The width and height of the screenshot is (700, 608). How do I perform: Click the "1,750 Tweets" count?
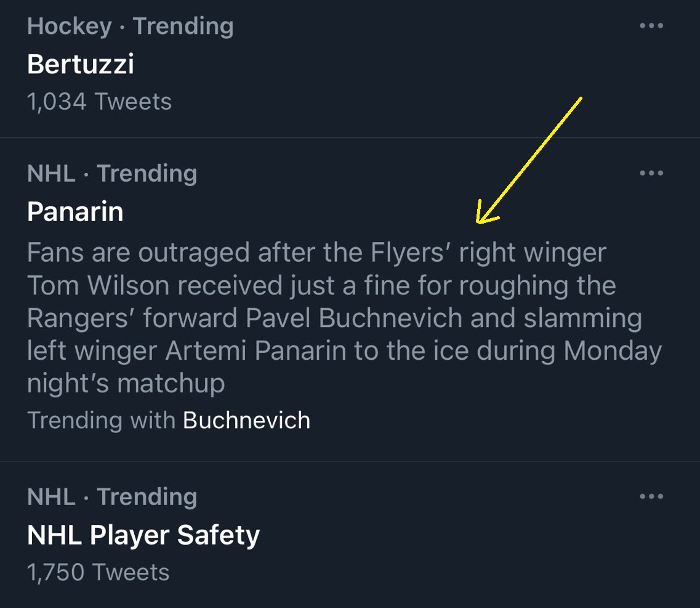point(99,572)
